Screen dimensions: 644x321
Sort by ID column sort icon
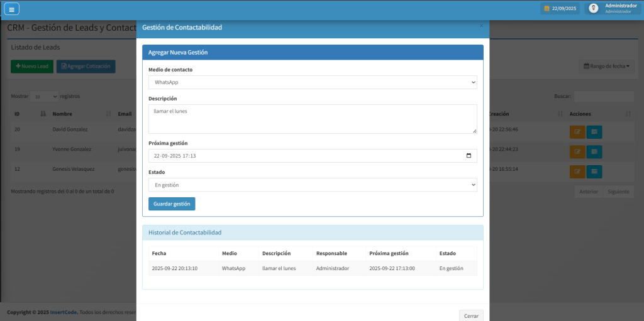[x=43, y=114]
